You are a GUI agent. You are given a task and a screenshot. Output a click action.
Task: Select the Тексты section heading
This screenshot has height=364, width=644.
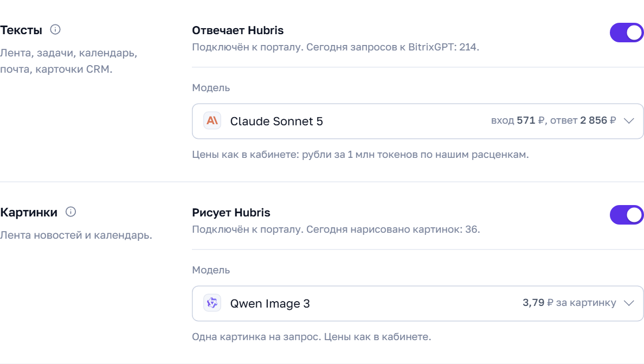click(21, 30)
